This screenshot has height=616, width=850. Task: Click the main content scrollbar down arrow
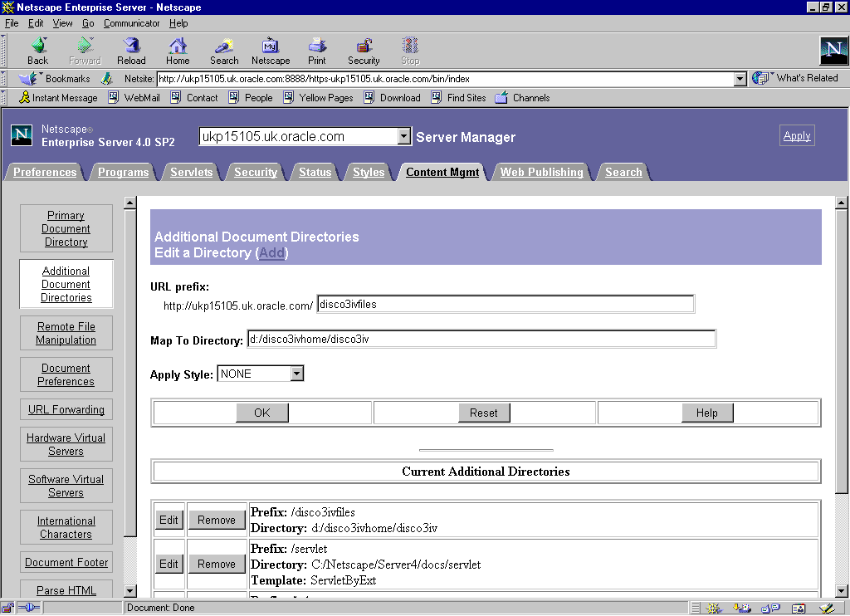point(842,590)
